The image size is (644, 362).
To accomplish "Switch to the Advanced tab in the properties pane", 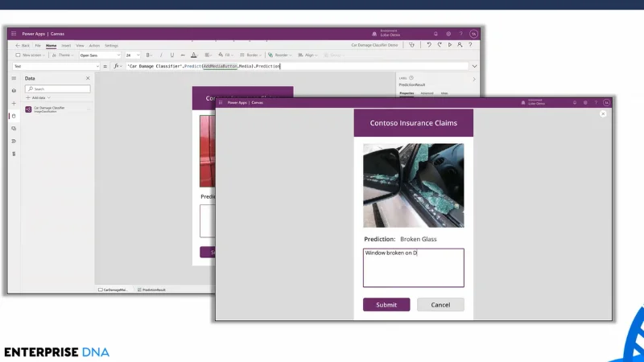I will pos(427,93).
